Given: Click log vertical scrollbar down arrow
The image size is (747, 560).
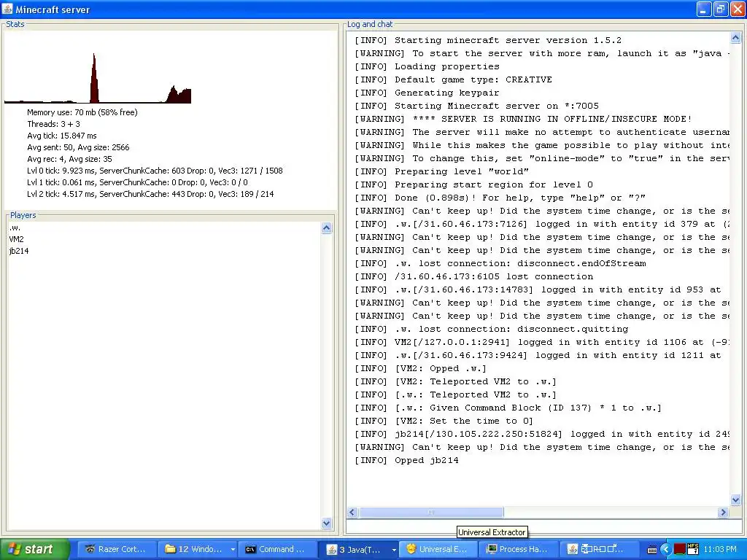Looking at the screenshot, I should pyautogui.click(x=735, y=500).
